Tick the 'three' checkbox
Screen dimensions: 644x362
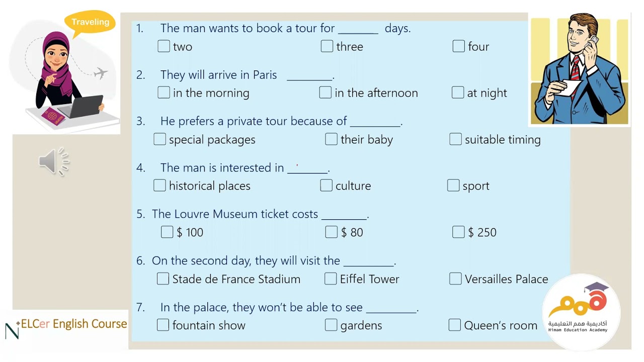click(327, 46)
